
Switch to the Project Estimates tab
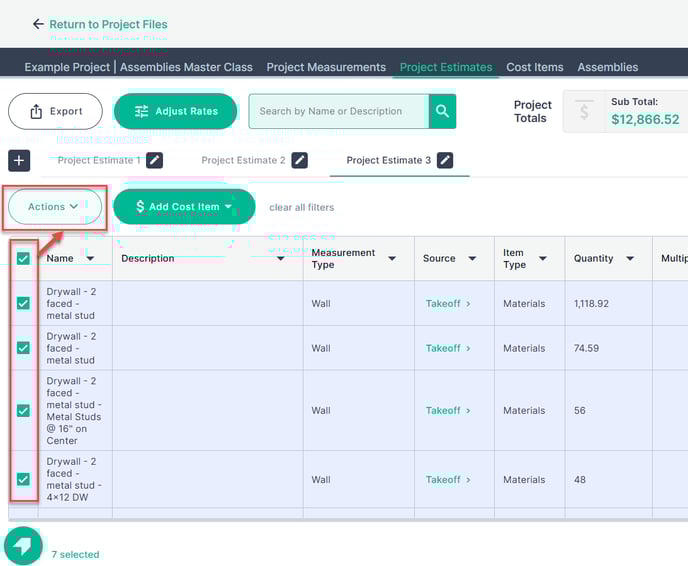coord(446,67)
